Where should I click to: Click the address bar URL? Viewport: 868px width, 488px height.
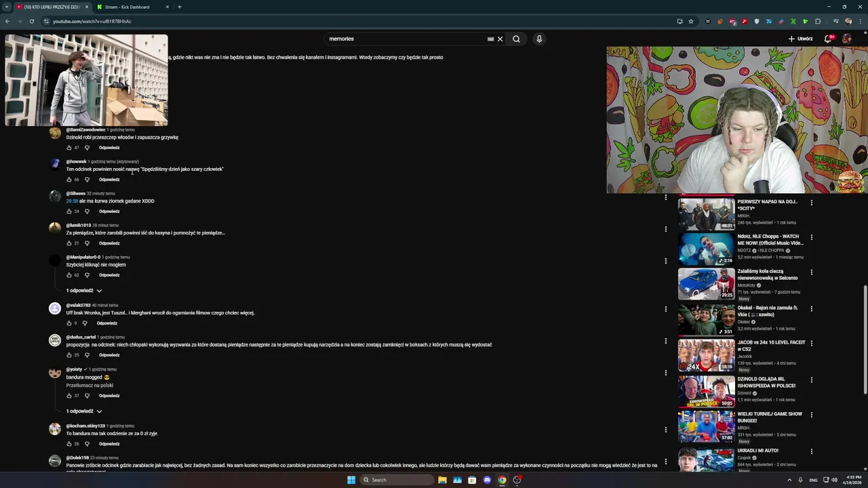coord(92,21)
